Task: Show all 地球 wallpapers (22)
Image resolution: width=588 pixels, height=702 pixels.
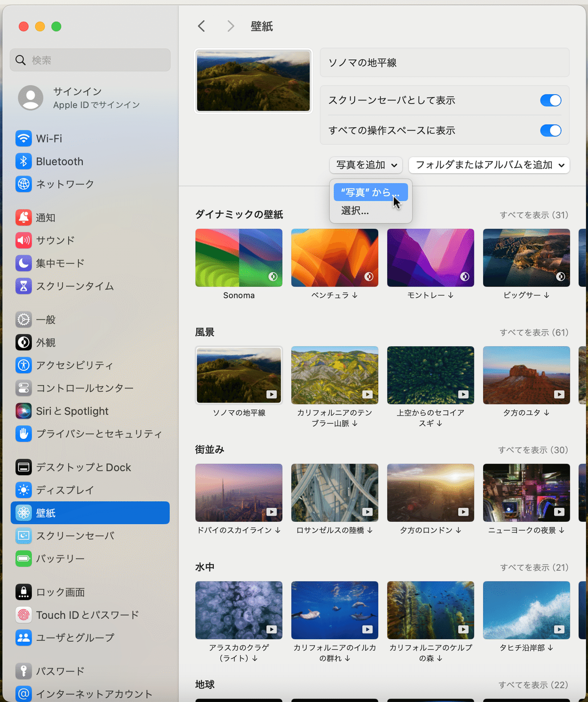Action: point(533,685)
